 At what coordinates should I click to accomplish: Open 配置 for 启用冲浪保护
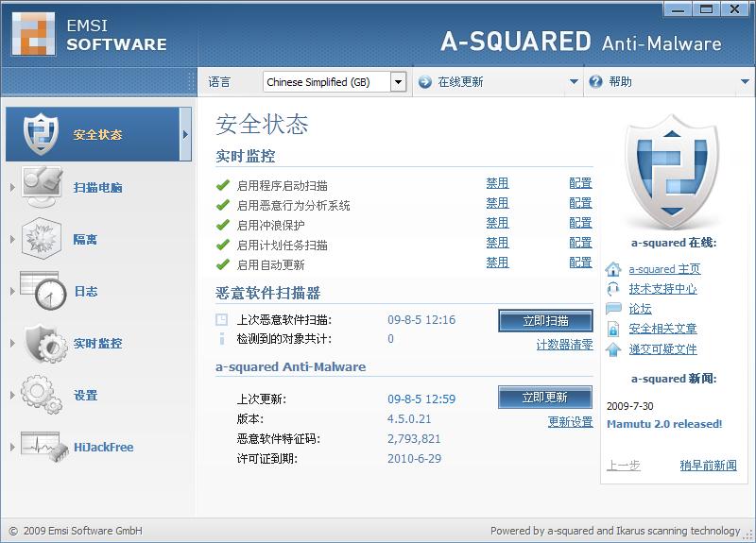tap(580, 223)
